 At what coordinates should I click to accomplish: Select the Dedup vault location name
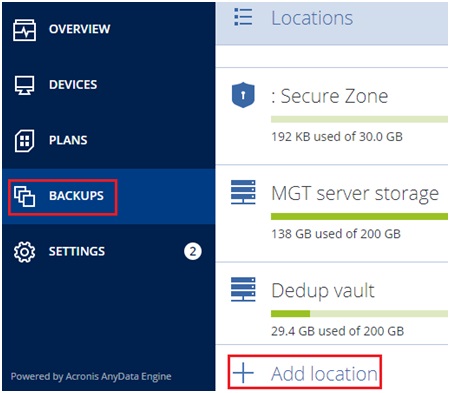323,290
